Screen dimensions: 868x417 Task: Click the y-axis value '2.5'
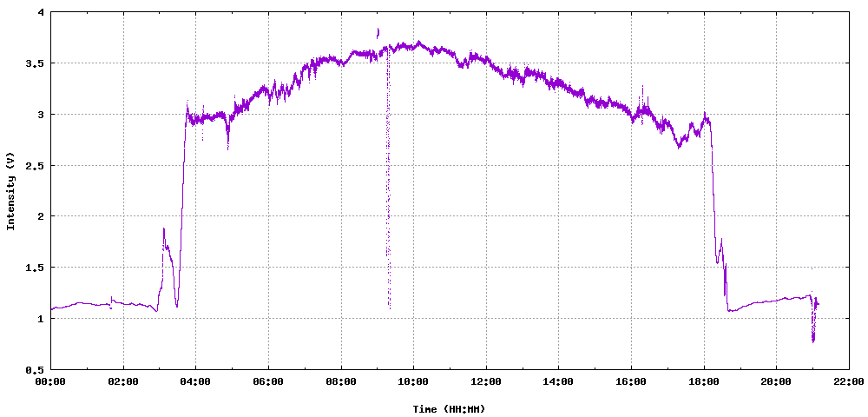(x=36, y=166)
